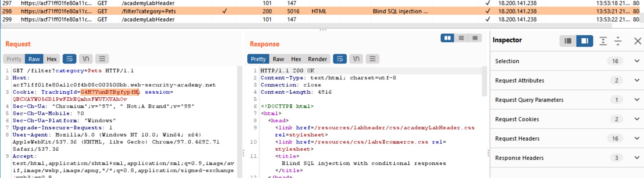The width and height of the screenshot is (644, 178).
Task: Click the response length 5016 cell
Action: click(x=293, y=11)
